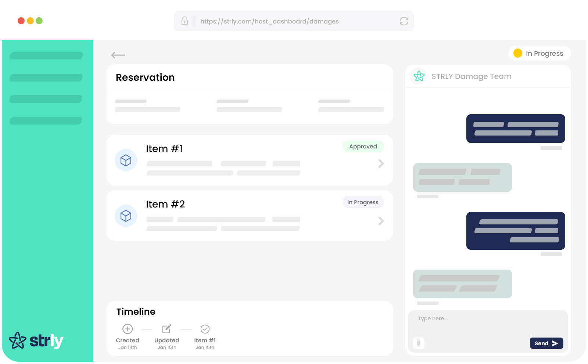This screenshot has width=588, height=364.
Task: Click the In Progress badge on Item #2
Action: [363, 202]
